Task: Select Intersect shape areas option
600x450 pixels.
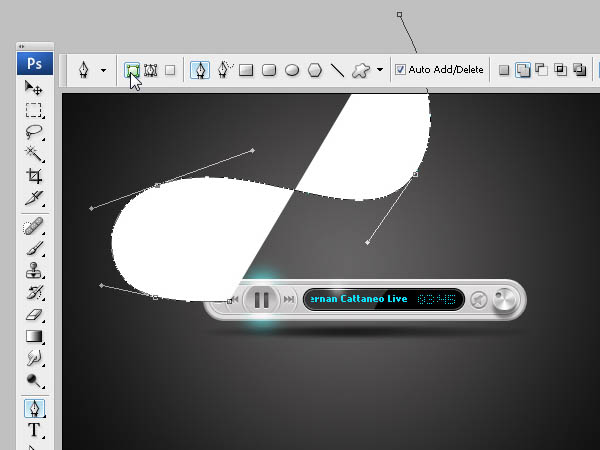Action: click(x=561, y=70)
